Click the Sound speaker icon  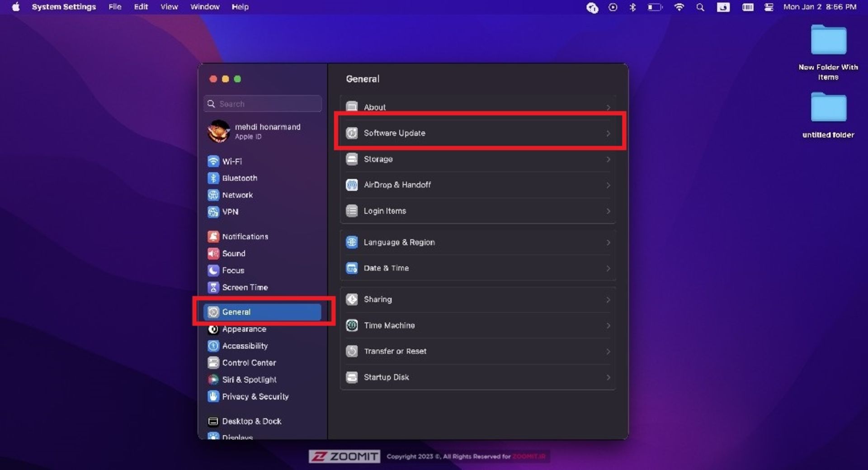click(213, 253)
